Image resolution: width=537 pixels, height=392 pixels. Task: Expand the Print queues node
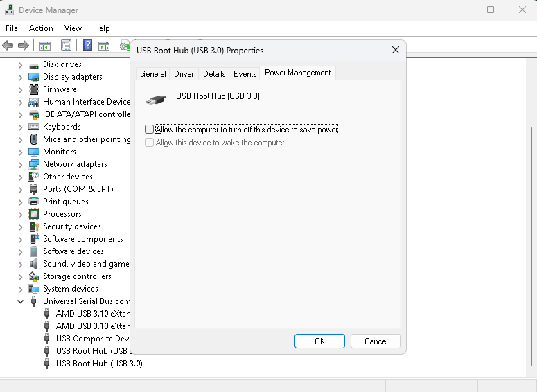click(21, 202)
